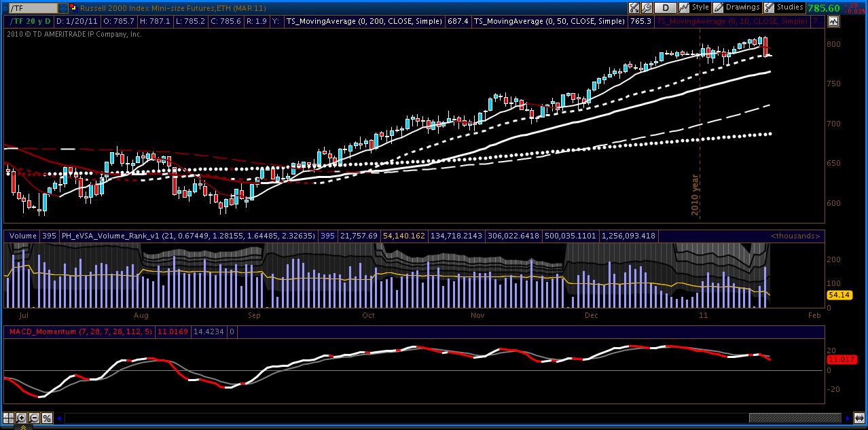Image resolution: width=868 pixels, height=430 pixels.
Task: Click the percent scale button
Action: point(47,418)
